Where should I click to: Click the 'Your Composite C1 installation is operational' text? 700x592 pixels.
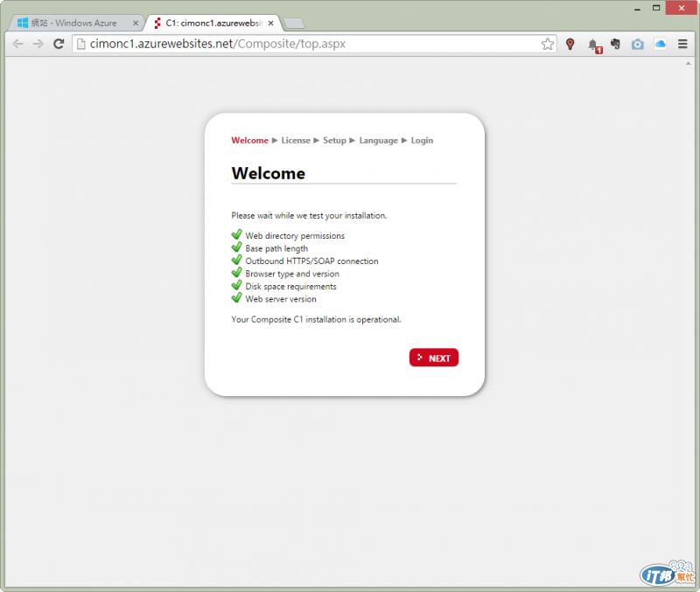(316, 319)
